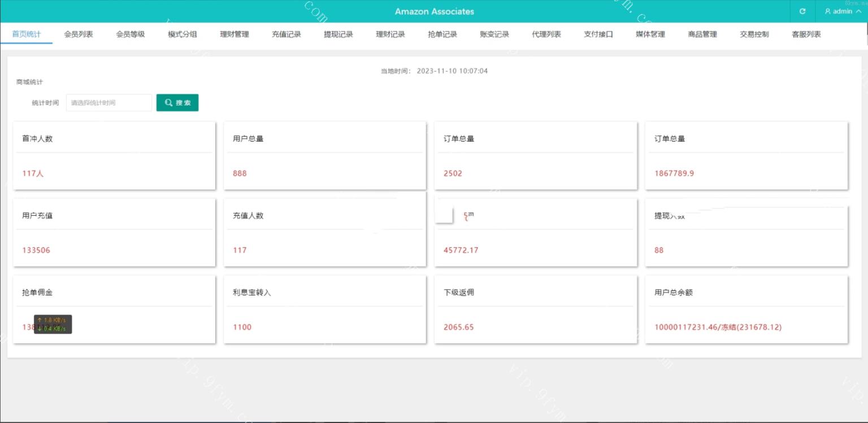The height and width of the screenshot is (423, 868).
Task: Switch to the 充值记录 tab
Action: [x=287, y=34]
